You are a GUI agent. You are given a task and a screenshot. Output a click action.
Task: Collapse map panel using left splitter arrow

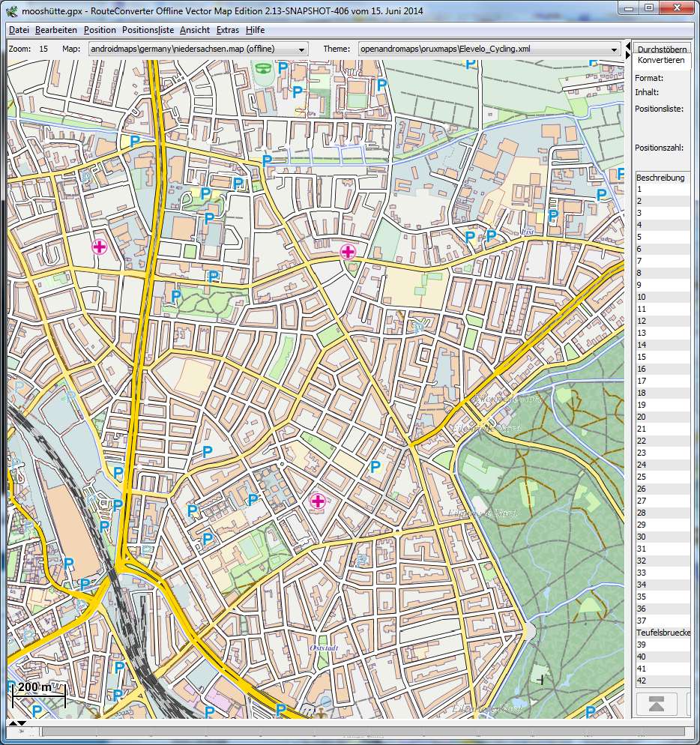(x=627, y=46)
